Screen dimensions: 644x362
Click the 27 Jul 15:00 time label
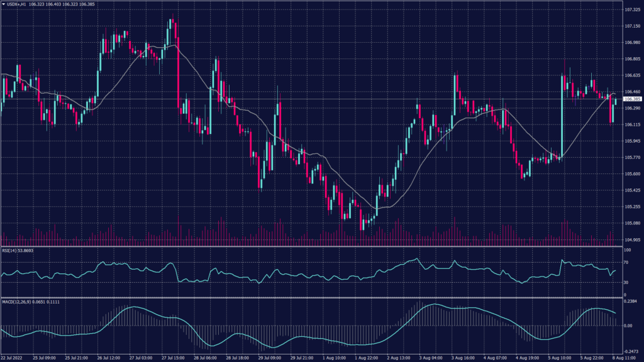174,358
